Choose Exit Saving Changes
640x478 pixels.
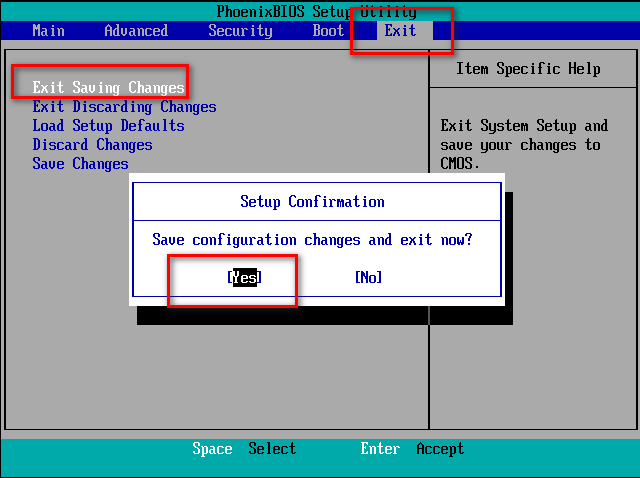click(109, 88)
